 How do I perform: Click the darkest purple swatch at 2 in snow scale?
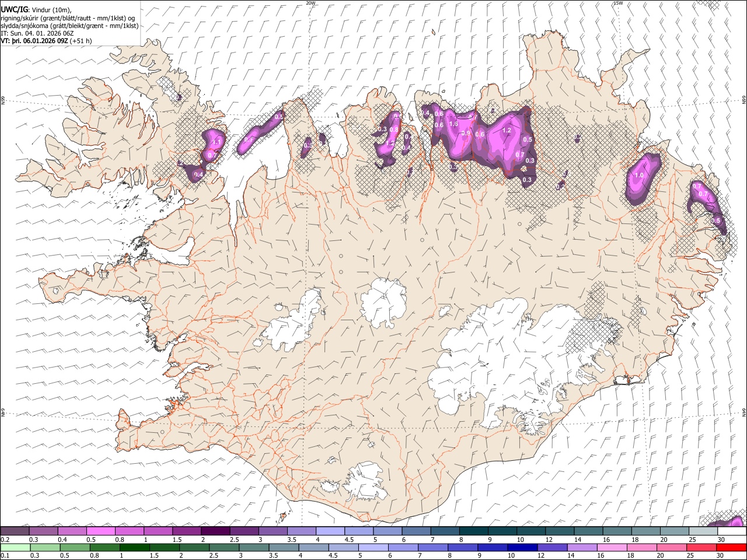pos(215,531)
